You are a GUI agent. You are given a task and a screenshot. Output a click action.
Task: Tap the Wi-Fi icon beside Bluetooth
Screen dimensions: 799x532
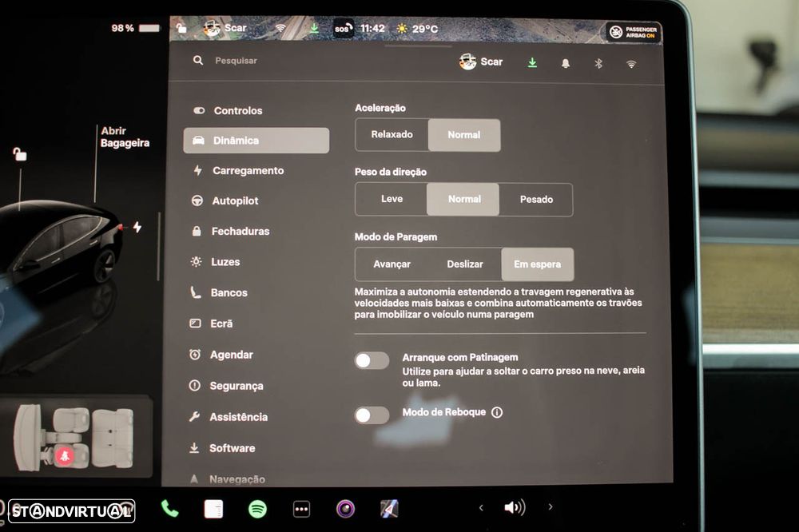coord(631,64)
